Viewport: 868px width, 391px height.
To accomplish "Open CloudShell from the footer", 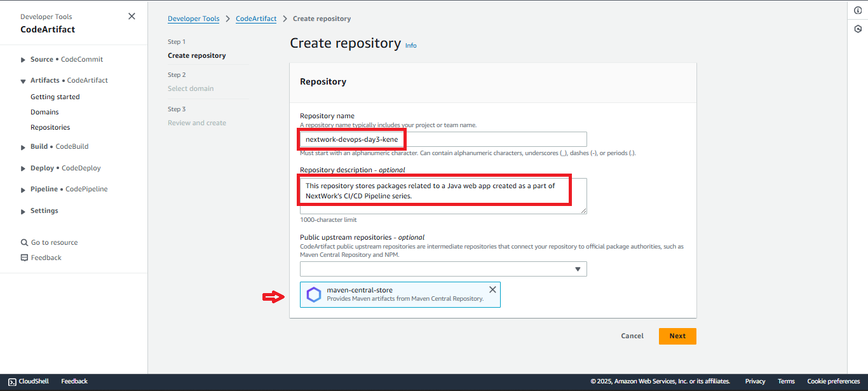I will [29, 381].
